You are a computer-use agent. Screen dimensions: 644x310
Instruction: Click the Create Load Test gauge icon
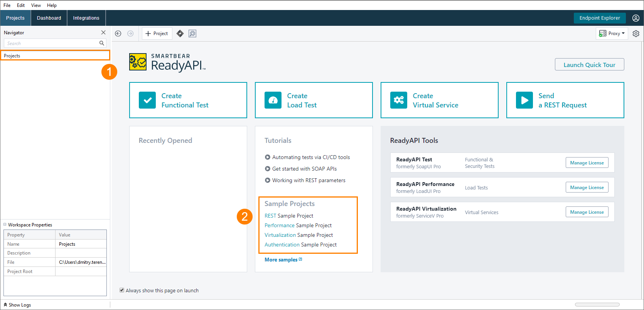[273, 100]
